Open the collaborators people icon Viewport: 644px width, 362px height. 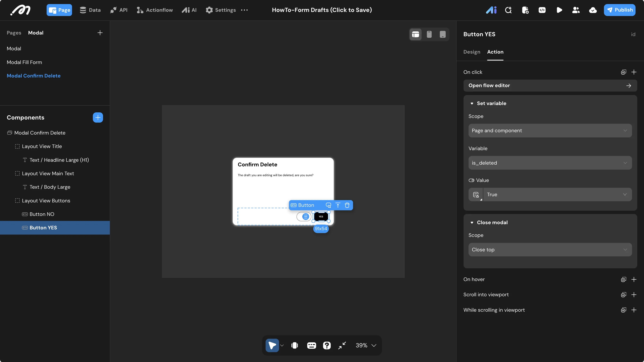(576, 10)
